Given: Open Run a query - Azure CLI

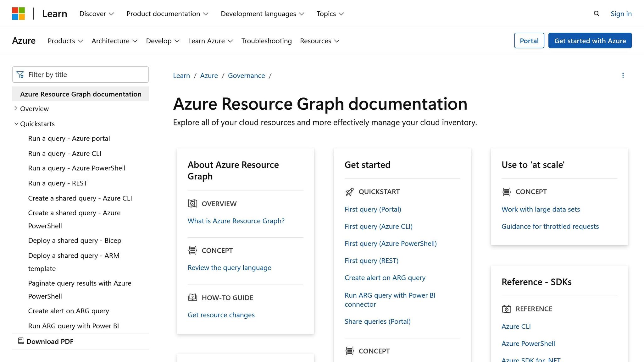Looking at the screenshot, I should [65, 153].
